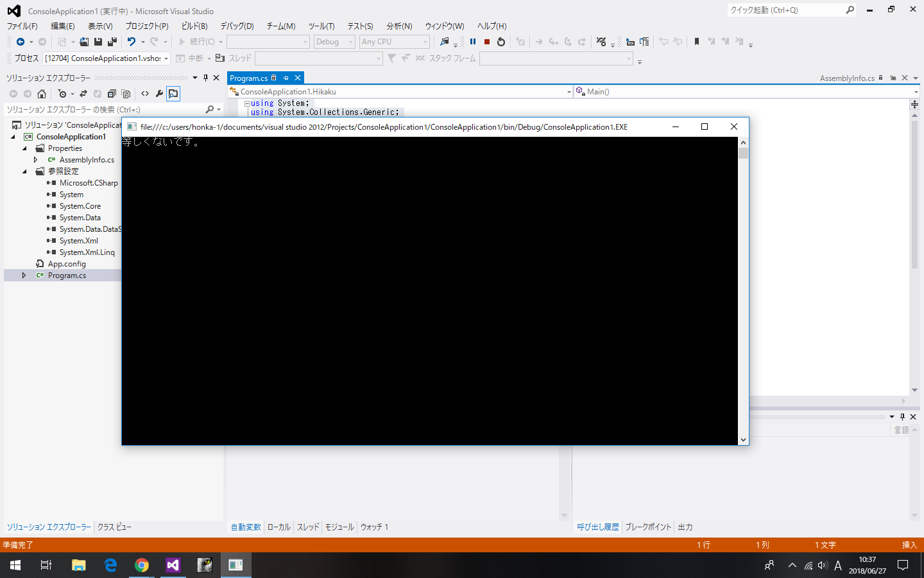Stop debugging with the red square
This screenshot has height=578, width=924.
[x=487, y=42]
